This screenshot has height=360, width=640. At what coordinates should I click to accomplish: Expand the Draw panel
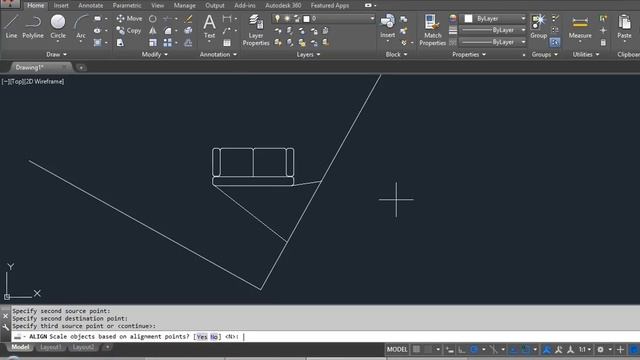click(56, 54)
